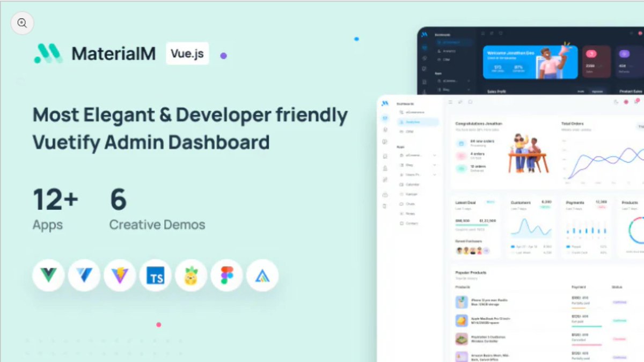Click the Pinia pineapple icon

pos(191,276)
